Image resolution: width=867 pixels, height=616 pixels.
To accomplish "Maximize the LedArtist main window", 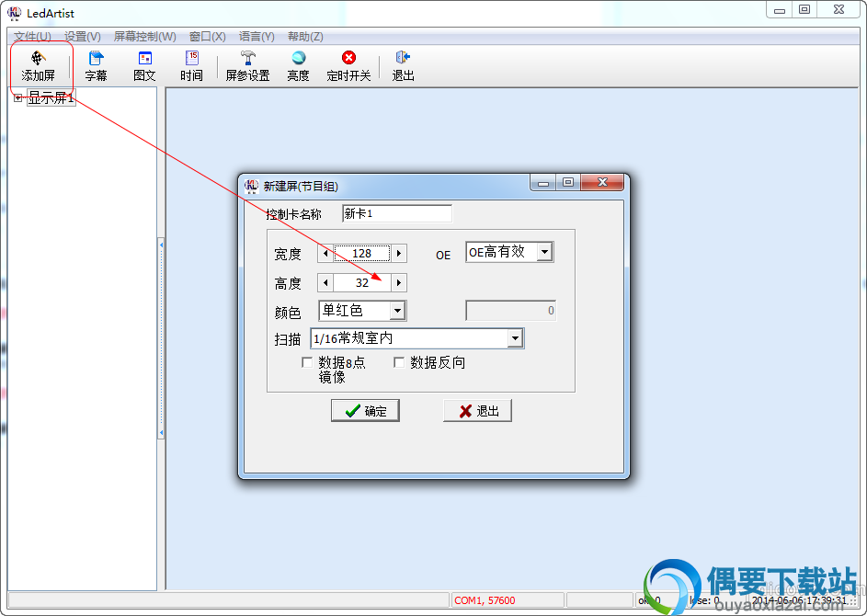I will coord(805,9).
